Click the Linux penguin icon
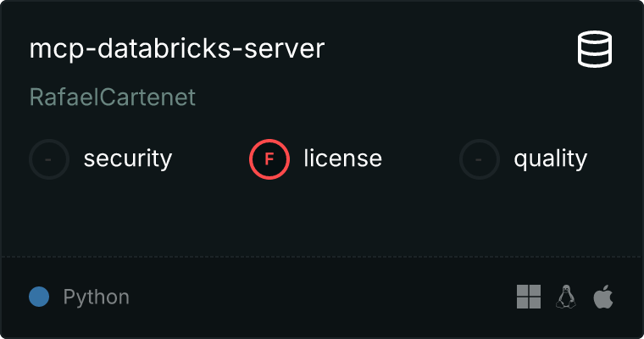This screenshot has width=644, height=339. [x=566, y=297]
